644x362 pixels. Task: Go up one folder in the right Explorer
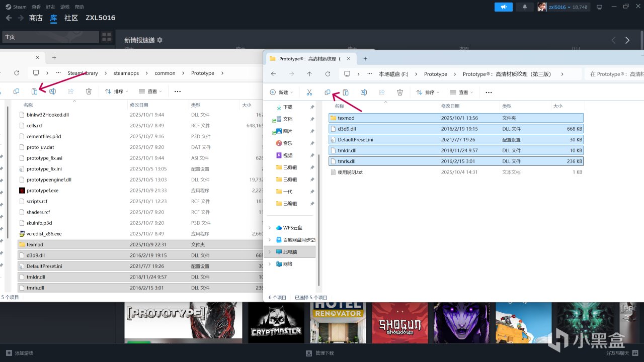(309, 74)
